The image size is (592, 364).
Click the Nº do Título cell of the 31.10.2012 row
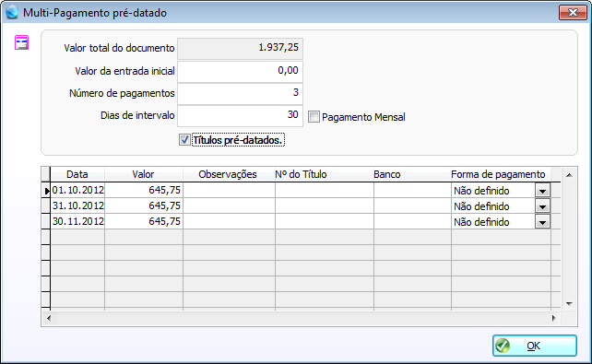pos(325,205)
